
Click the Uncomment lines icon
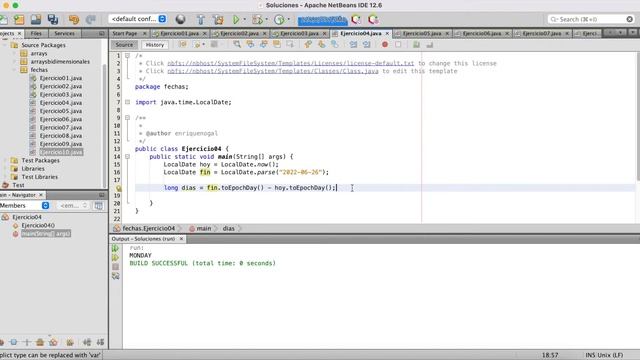click(429, 44)
